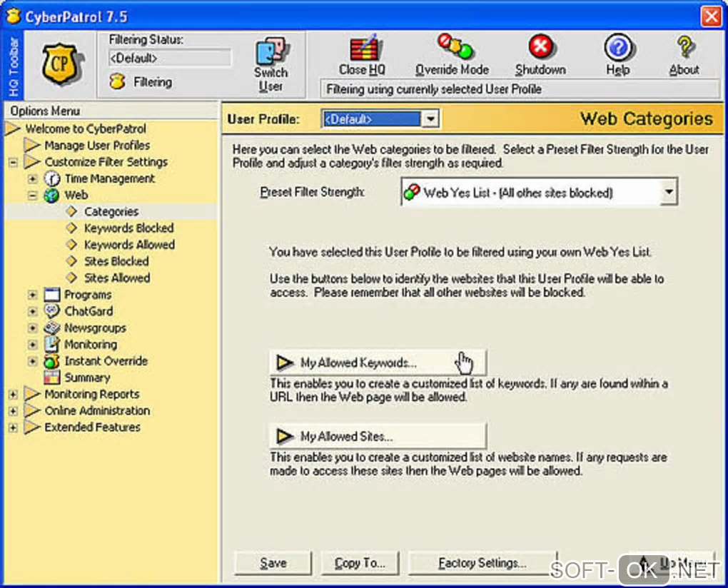
Task: Close the CyberPatrol window
Action: pyautogui.click(x=712, y=16)
